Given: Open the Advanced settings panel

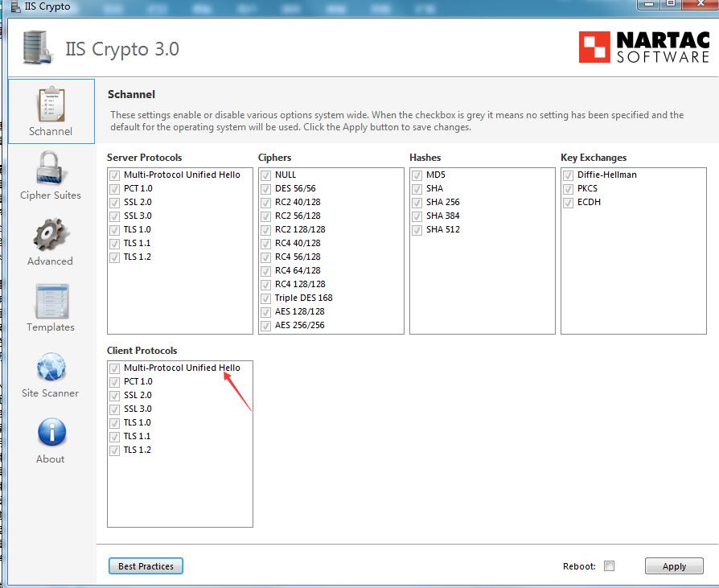Looking at the screenshot, I should [x=50, y=241].
